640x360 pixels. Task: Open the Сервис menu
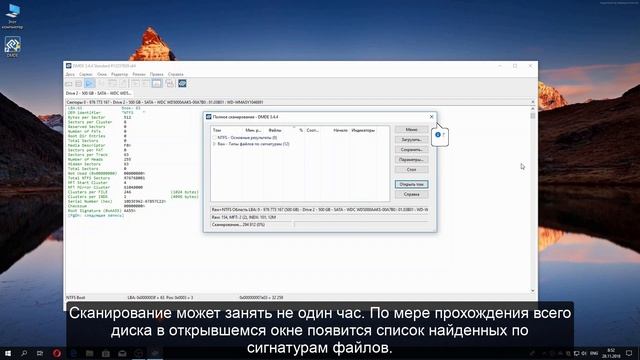(x=86, y=74)
